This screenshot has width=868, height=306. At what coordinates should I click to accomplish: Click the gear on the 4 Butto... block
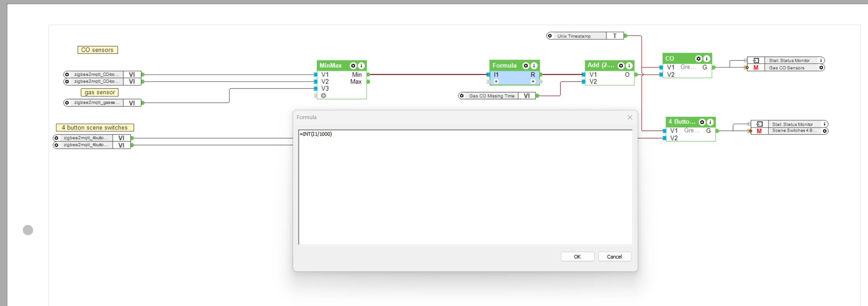pyautogui.click(x=702, y=122)
